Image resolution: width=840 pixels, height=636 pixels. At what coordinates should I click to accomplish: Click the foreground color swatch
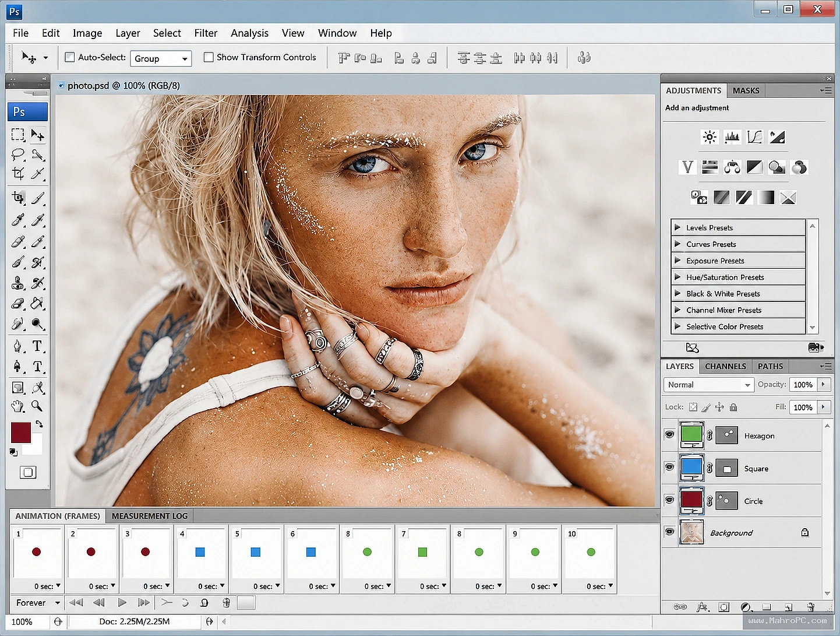pyautogui.click(x=21, y=433)
